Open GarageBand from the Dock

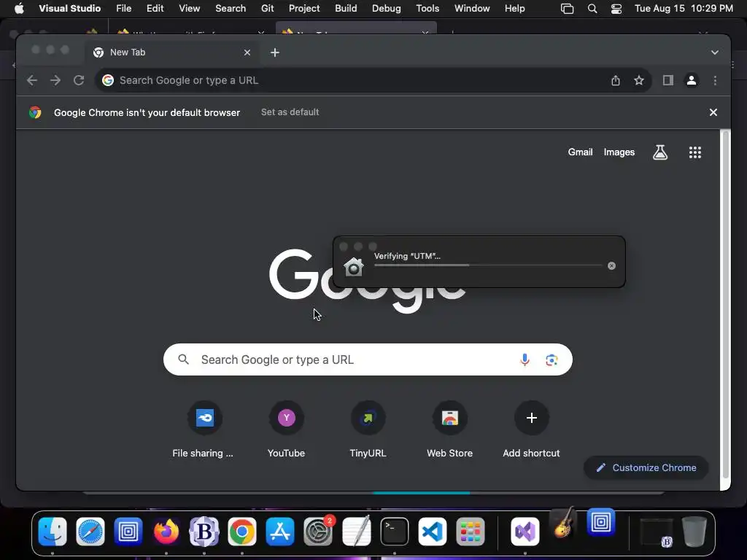(x=563, y=524)
